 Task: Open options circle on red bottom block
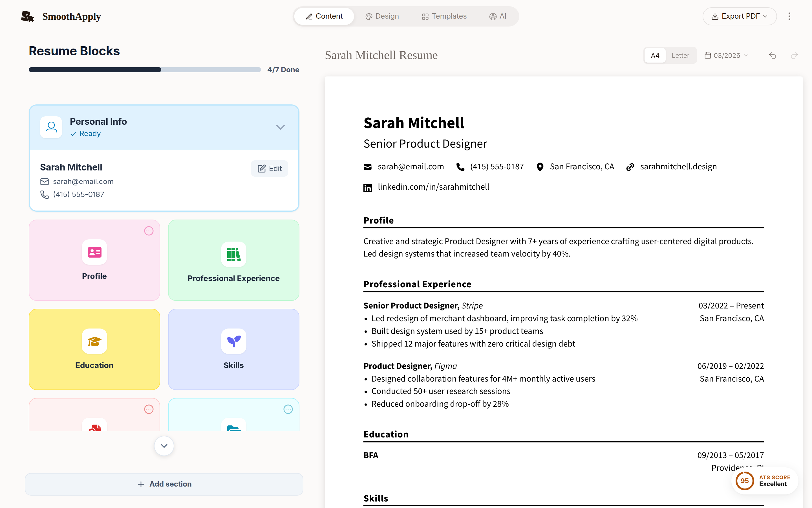[149, 409]
